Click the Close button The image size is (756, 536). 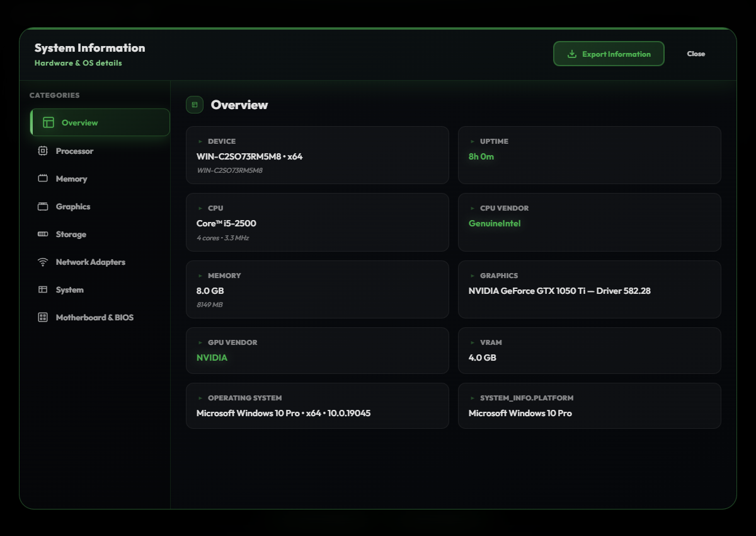(696, 54)
